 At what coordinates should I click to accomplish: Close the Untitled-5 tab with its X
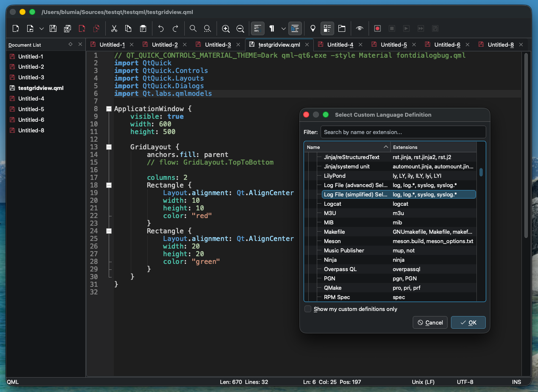(414, 45)
